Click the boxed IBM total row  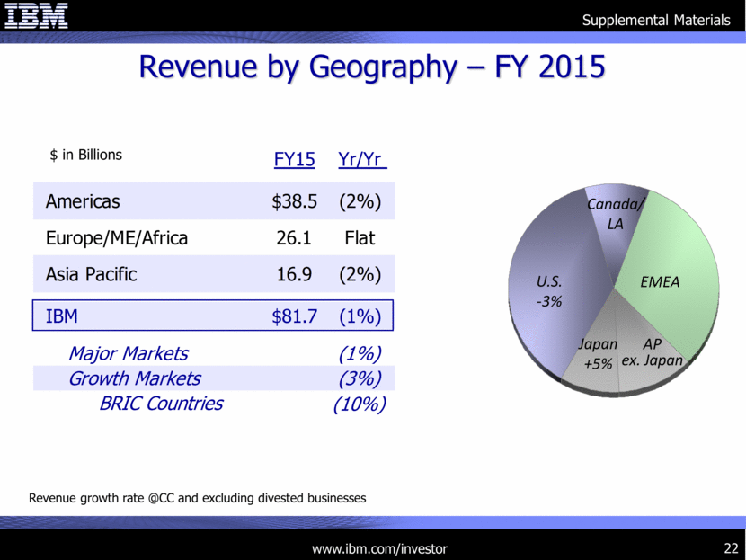point(214,316)
